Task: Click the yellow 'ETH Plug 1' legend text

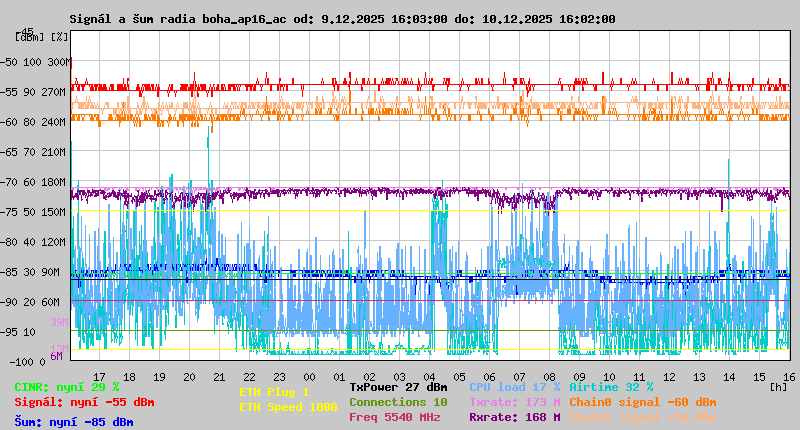Action: [x=274, y=392]
